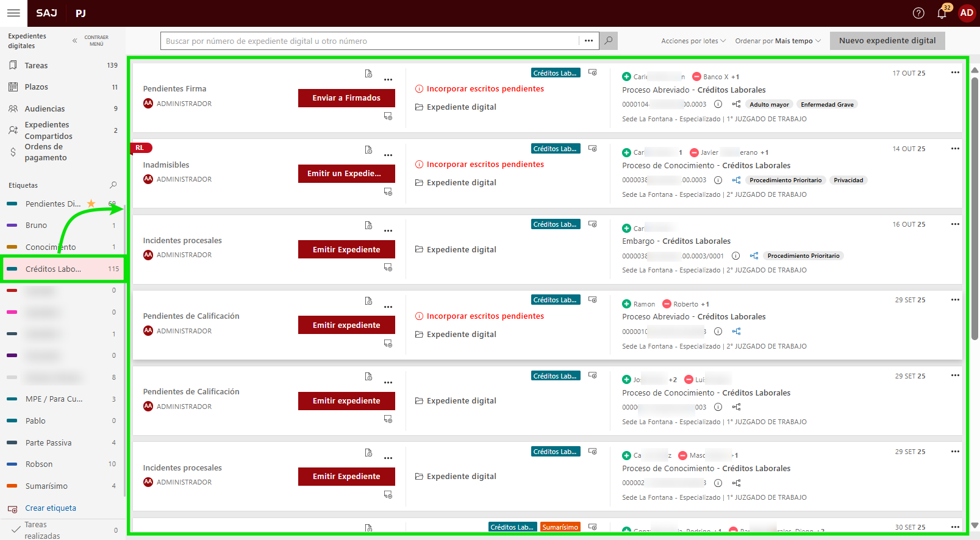980x540 pixels.
Task: Open the search box more options ellipsis
Action: (588, 41)
